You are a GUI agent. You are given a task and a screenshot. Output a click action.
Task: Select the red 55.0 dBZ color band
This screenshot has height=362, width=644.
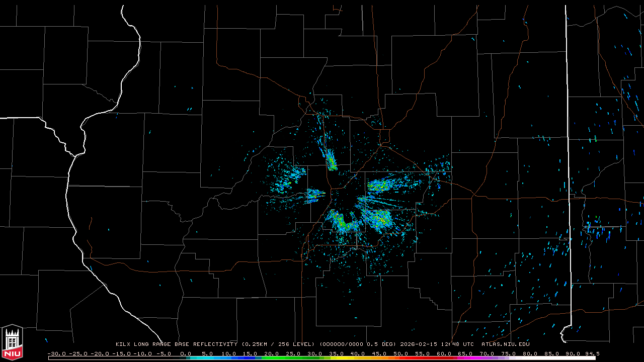422,358
